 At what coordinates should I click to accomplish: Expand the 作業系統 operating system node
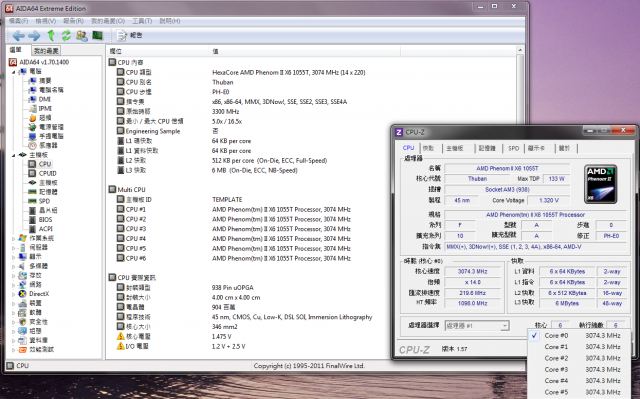[x=13, y=238]
